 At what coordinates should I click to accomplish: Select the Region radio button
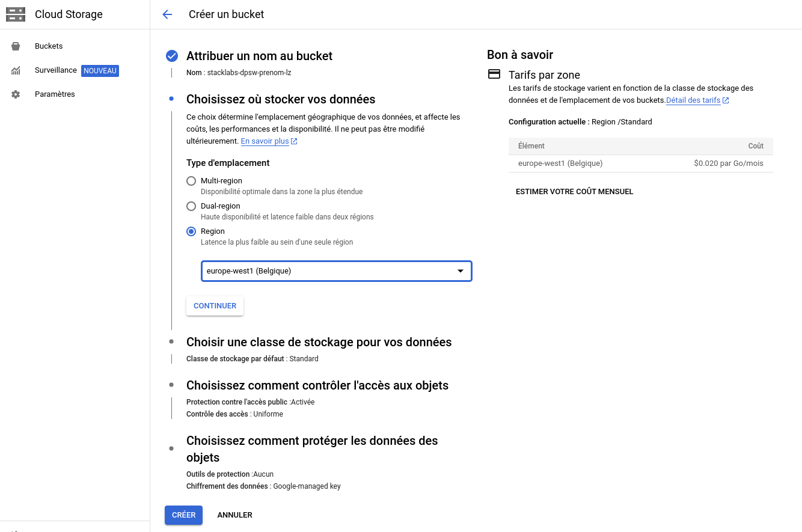click(x=191, y=231)
